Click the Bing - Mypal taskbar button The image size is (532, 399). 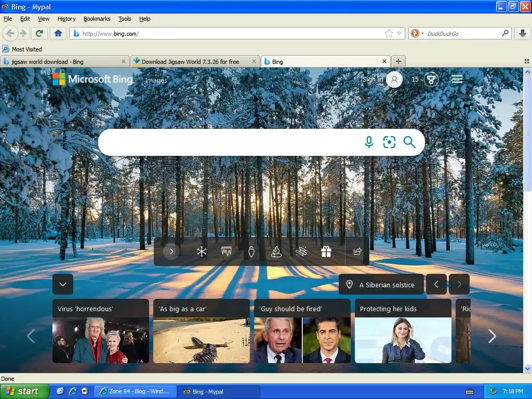pos(219,392)
